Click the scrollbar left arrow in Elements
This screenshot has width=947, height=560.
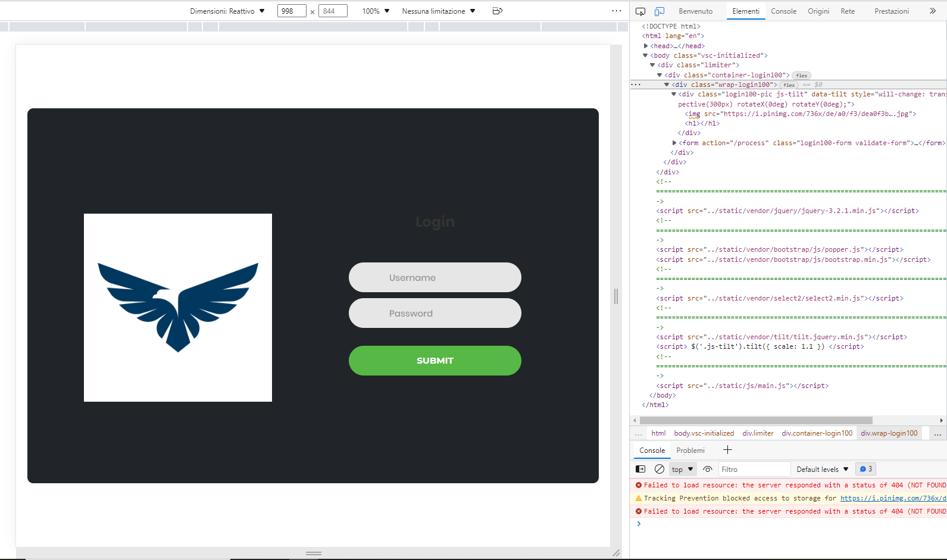635,420
